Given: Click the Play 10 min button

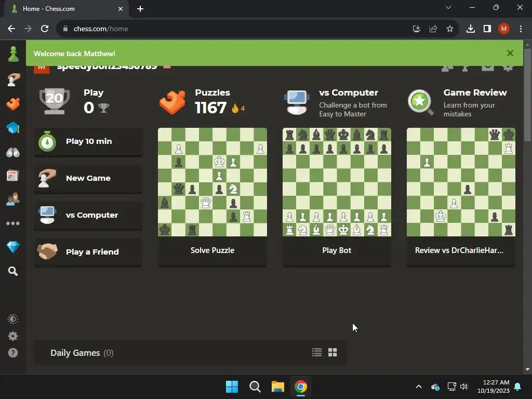Looking at the screenshot, I should click(x=88, y=142).
